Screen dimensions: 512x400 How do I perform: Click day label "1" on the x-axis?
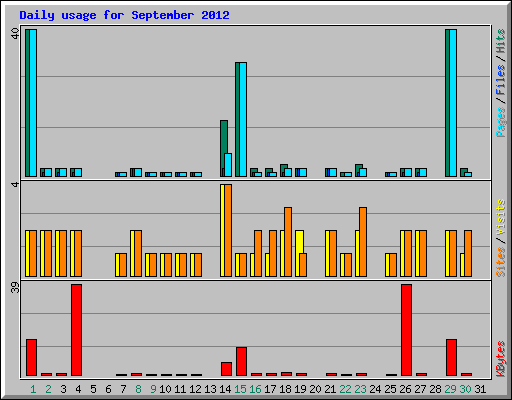point(33,389)
